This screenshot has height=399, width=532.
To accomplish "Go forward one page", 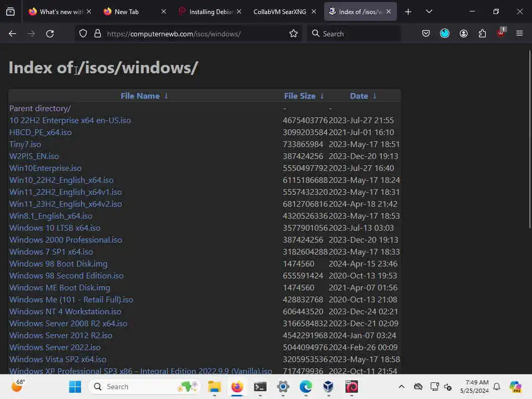I will pos(31,34).
